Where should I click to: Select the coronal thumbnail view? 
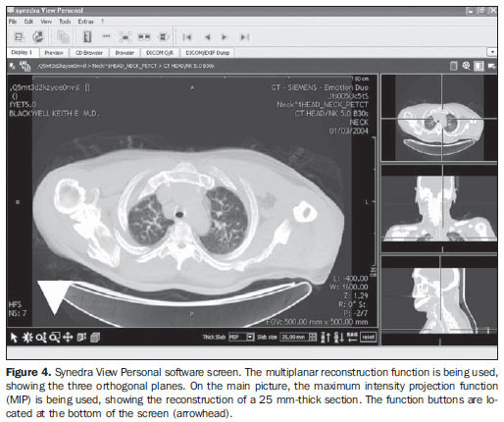439,208
